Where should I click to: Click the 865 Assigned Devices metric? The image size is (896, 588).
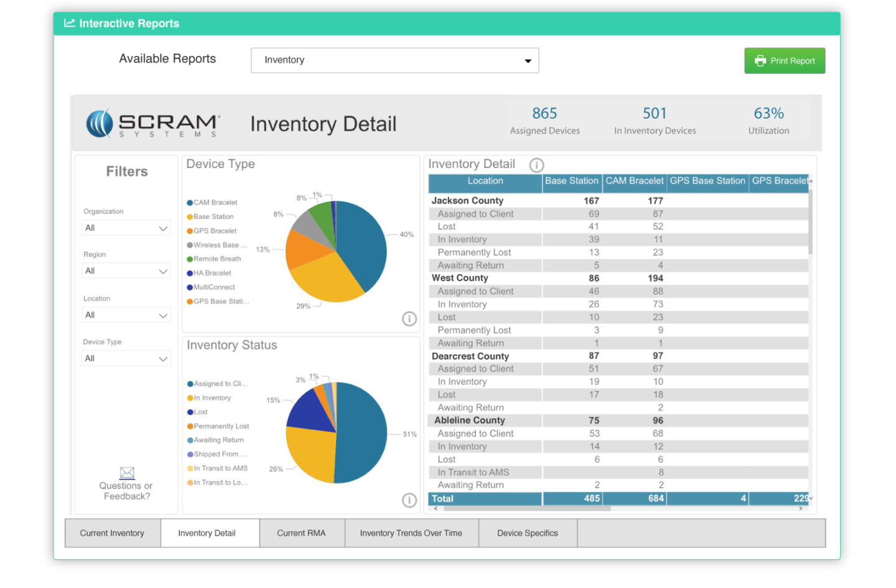[x=544, y=120]
